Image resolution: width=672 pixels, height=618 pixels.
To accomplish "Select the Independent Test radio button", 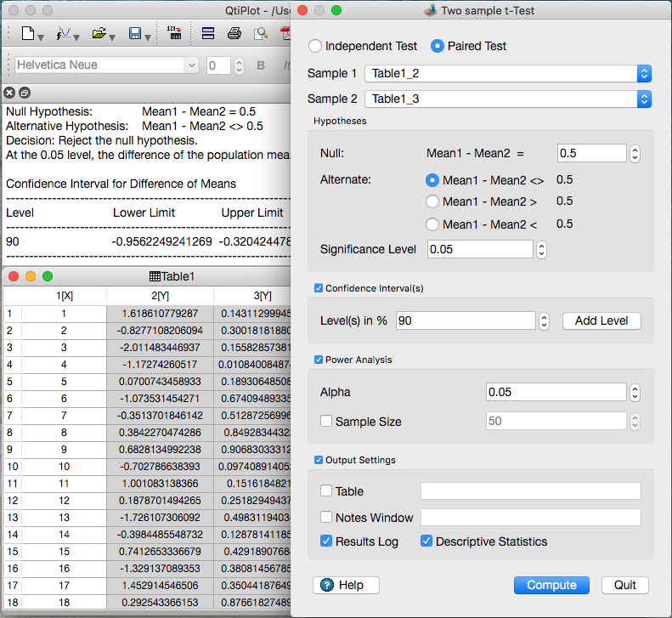I will coord(315,46).
